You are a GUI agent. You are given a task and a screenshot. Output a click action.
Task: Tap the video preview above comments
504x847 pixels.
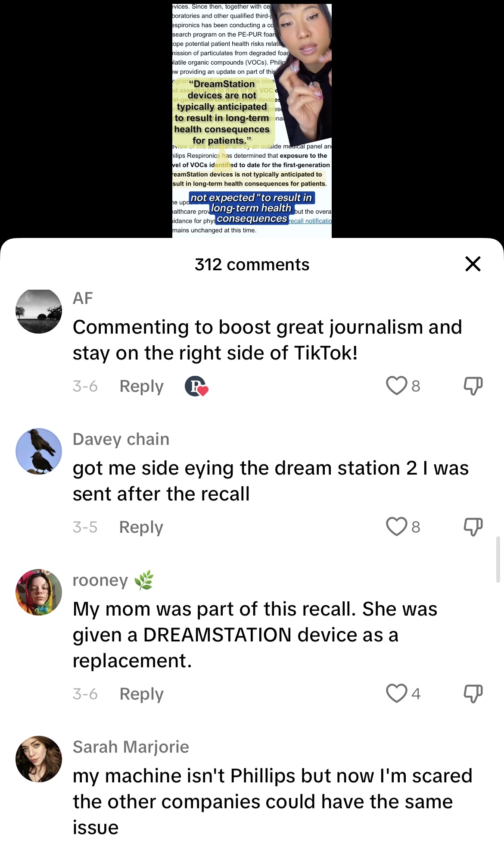(x=252, y=120)
